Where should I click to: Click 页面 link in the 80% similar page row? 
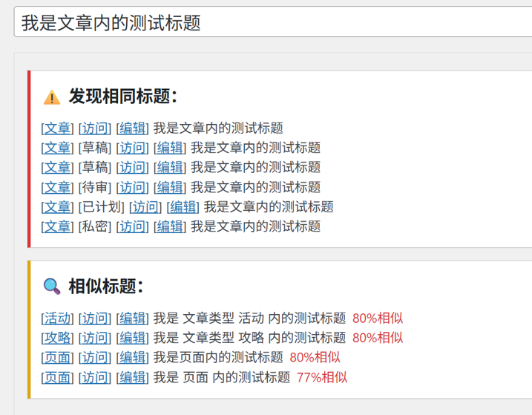57,358
